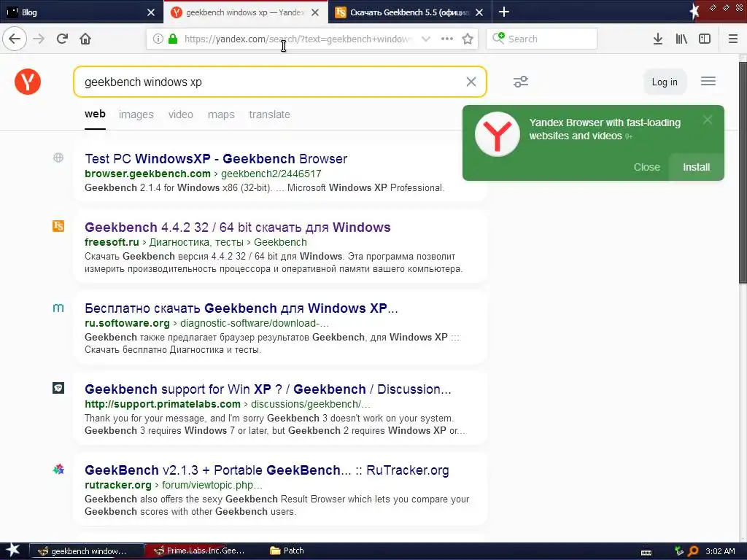The image size is (747, 560).
Task: Click the Yandex Y logo
Action: 28,82
